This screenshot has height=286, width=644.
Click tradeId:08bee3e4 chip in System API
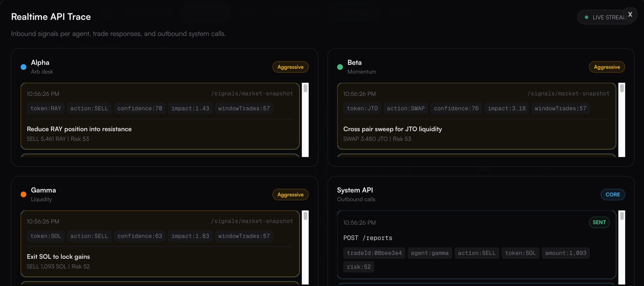click(x=374, y=253)
